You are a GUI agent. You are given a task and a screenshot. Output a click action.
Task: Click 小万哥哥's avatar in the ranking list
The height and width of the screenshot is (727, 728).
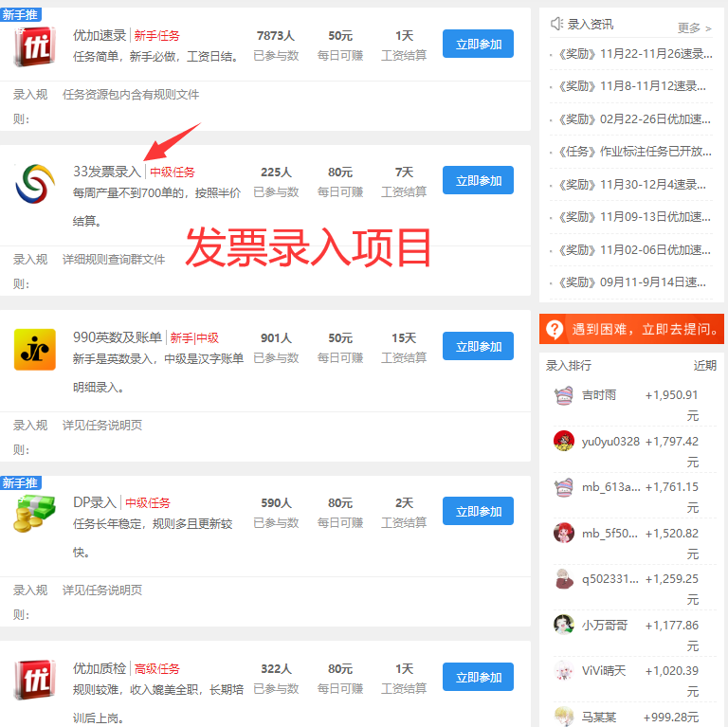click(x=564, y=625)
